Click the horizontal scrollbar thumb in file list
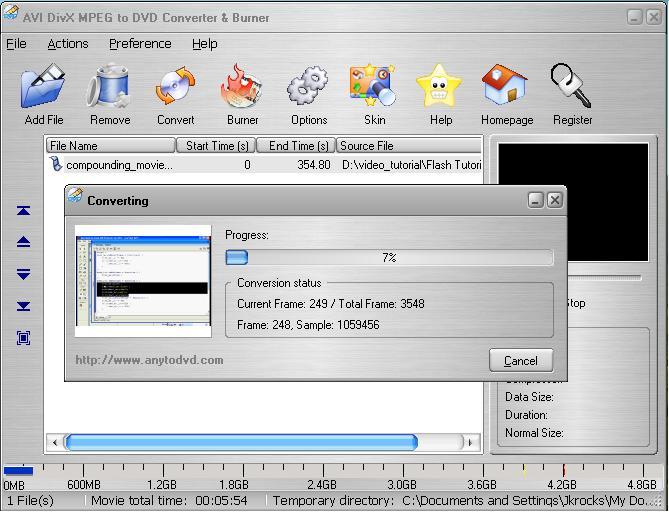 (x=241, y=442)
